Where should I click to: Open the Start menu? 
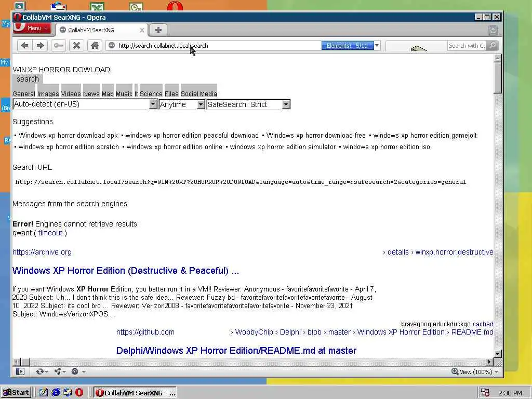(x=16, y=393)
